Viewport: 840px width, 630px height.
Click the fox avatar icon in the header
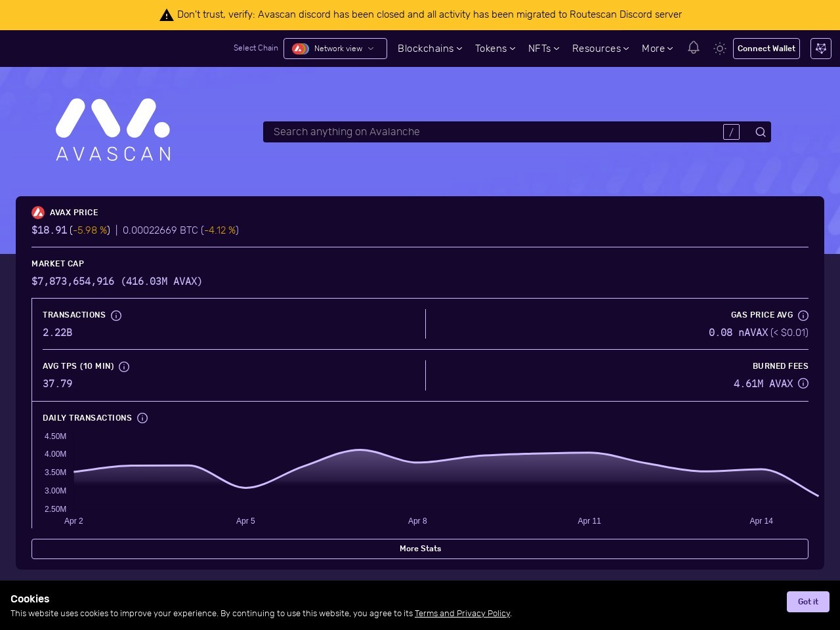tap(821, 49)
